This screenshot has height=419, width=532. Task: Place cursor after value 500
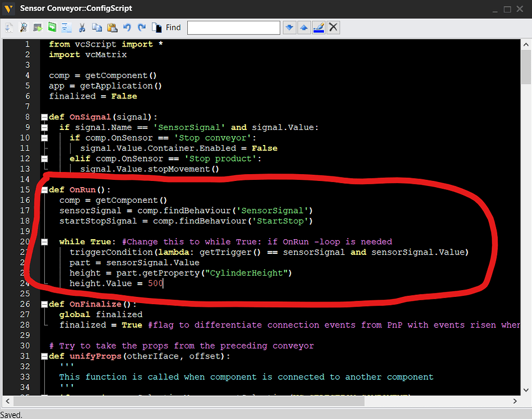click(x=163, y=283)
